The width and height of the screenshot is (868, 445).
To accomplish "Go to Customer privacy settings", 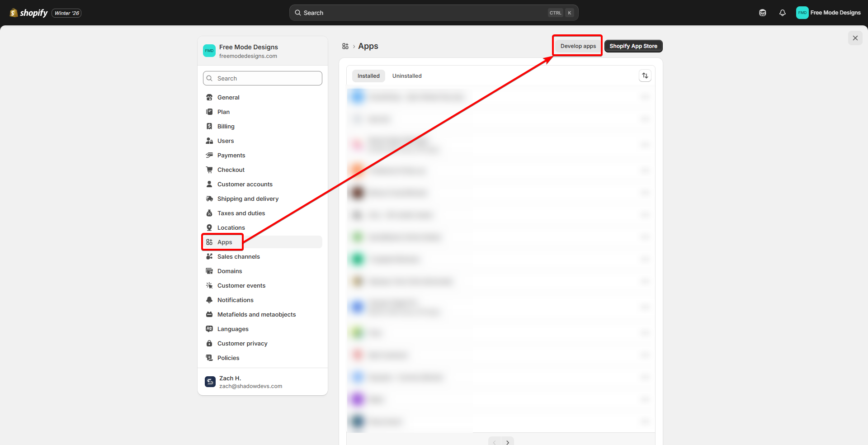I will point(242,343).
